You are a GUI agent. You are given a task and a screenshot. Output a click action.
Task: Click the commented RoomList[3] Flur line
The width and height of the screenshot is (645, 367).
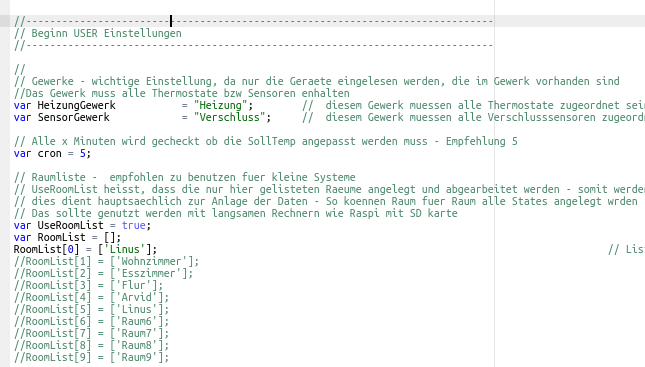(88, 285)
